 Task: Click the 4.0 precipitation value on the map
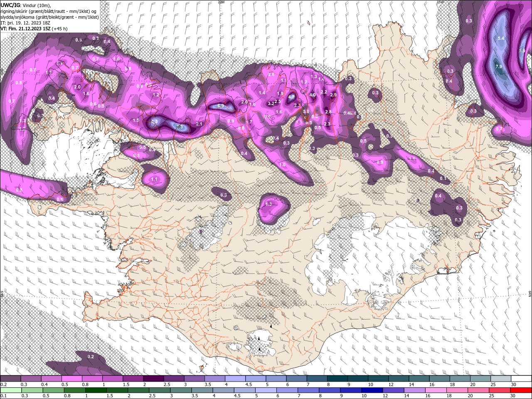313,95
